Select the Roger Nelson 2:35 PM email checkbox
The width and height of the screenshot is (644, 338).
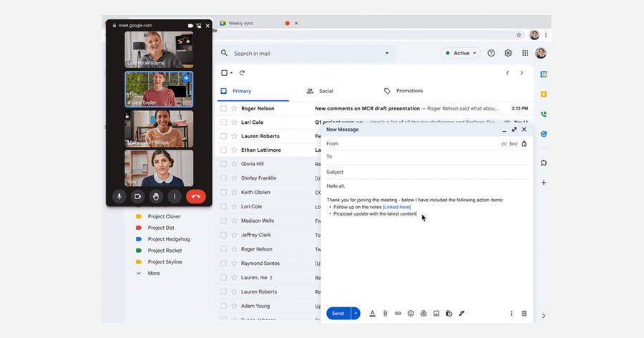[x=223, y=109]
